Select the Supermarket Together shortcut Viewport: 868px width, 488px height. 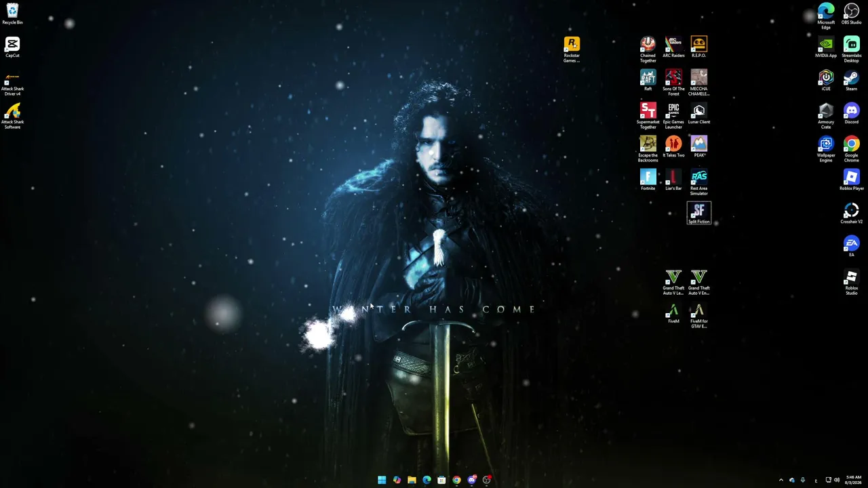click(x=648, y=116)
